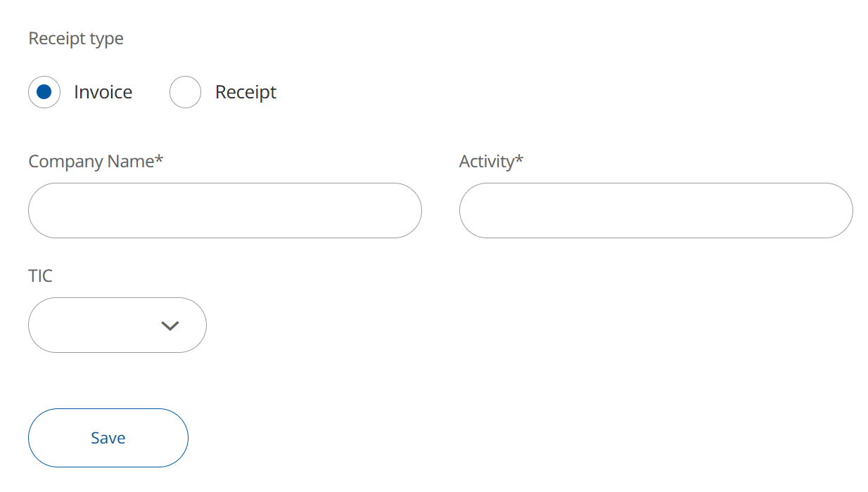This screenshot has height=492, width=868.
Task: Choose Receipt as the receipt type
Action: (x=186, y=92)
